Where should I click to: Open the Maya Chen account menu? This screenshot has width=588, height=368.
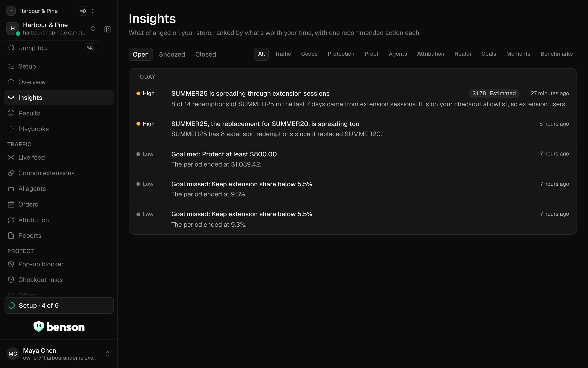pyautogui.click(x=59, y=354)
